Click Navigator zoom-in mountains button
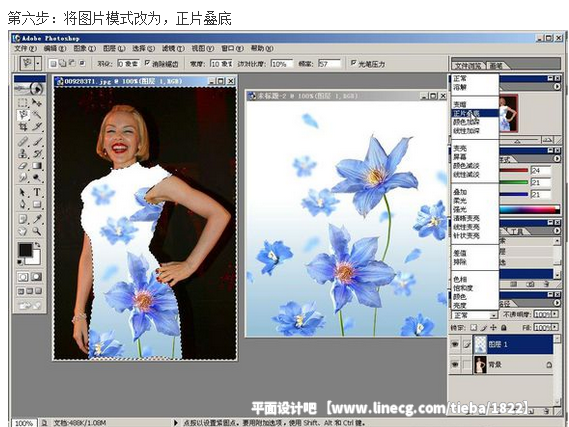Viewport: 569px width, 427px height. click(548, 140)
